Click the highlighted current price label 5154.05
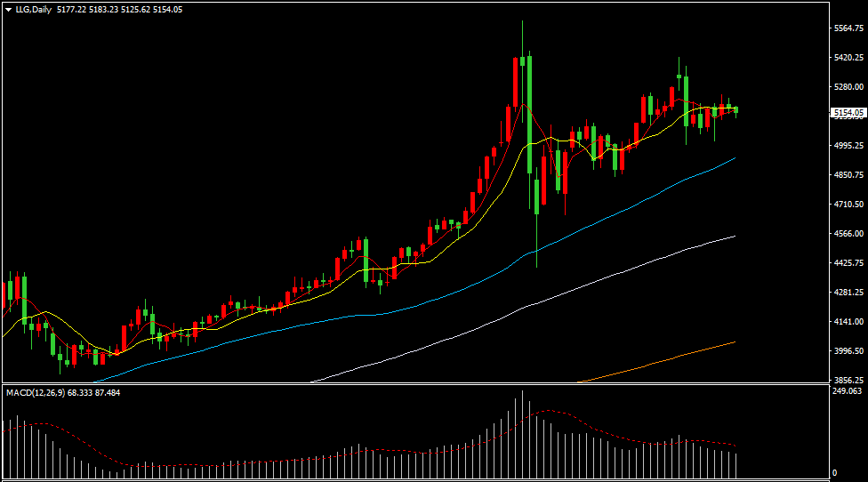The height and width of the screenshot is (482, 868). [848, 112]
